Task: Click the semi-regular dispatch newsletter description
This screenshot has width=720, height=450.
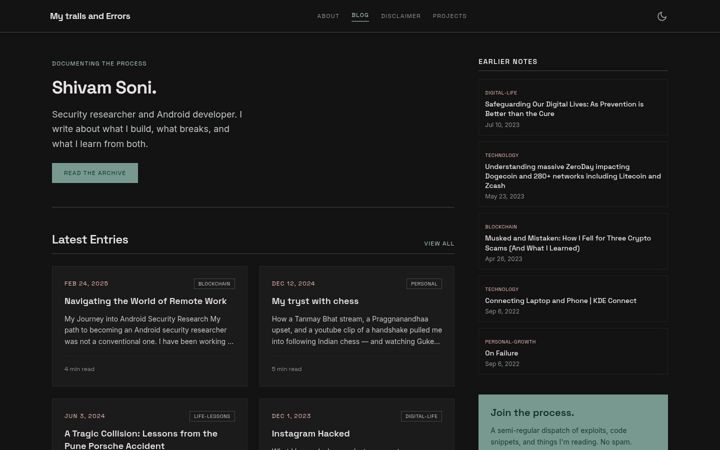Action: pos(561,436)
